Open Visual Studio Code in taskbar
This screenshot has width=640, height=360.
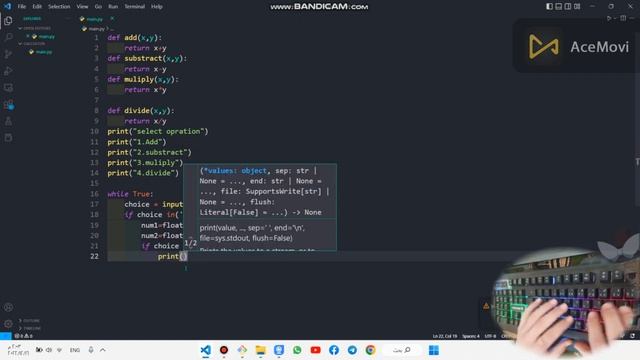point(205,350)
